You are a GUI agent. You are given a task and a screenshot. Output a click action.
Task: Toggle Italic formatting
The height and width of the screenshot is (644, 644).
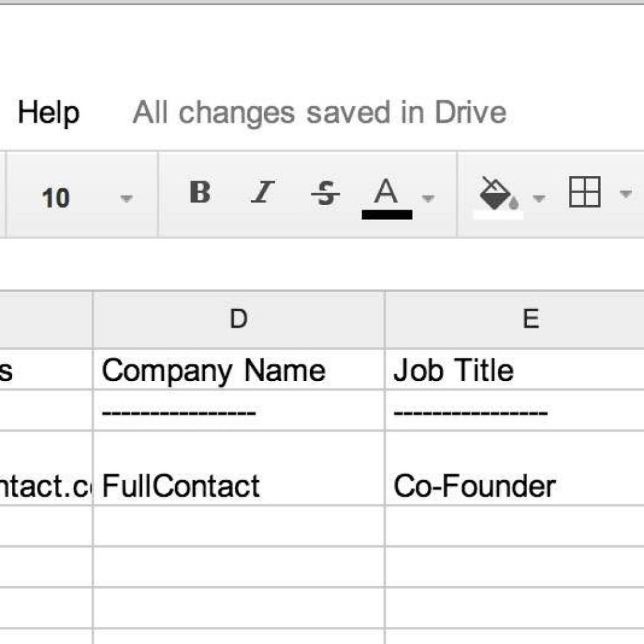coord(262,193)
